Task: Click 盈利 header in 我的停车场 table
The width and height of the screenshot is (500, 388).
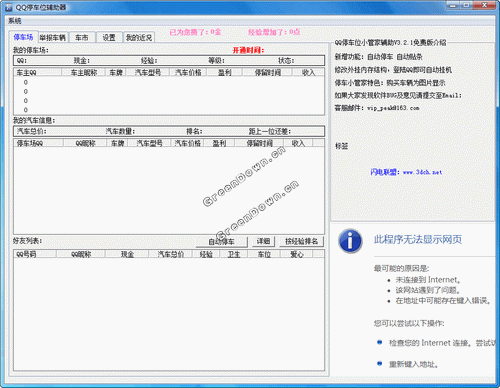Action: (x=225, y=72)
